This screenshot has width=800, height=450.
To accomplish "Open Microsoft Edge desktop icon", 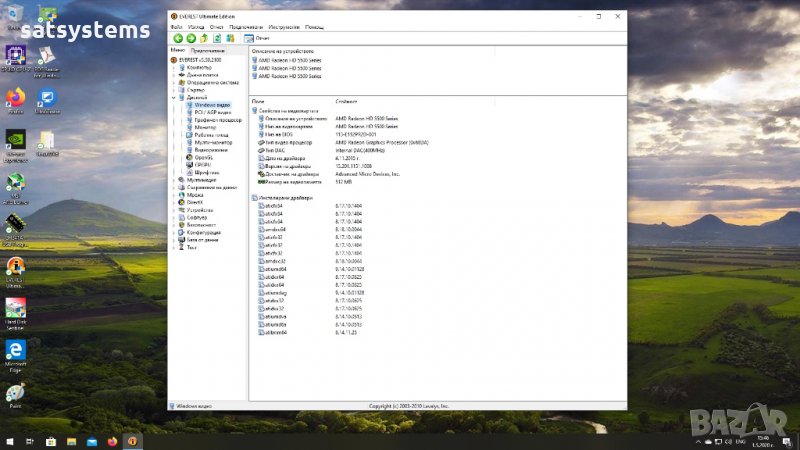I will tap(15, 350).
